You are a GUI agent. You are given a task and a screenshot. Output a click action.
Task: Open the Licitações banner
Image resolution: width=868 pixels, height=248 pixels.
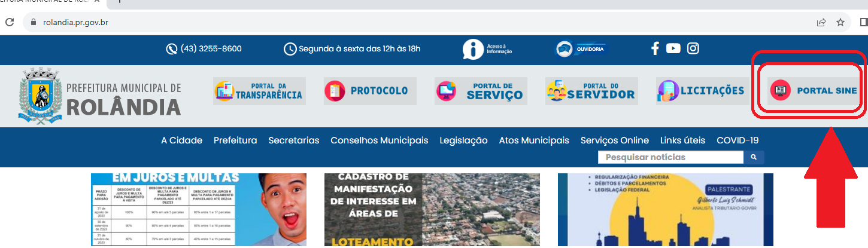coord(702,91)
